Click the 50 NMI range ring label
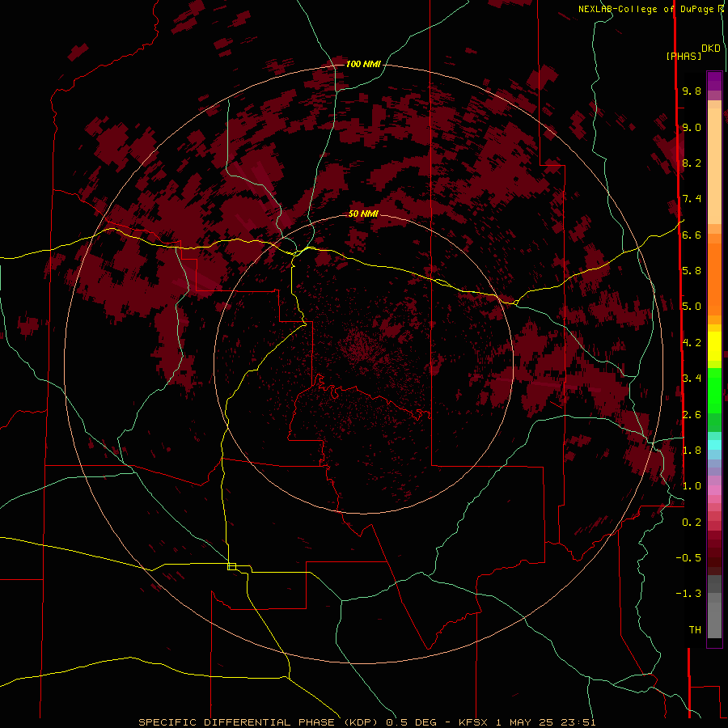Image resolution: width=728 pixels, height=728 pixels. (x=363, y=214)
